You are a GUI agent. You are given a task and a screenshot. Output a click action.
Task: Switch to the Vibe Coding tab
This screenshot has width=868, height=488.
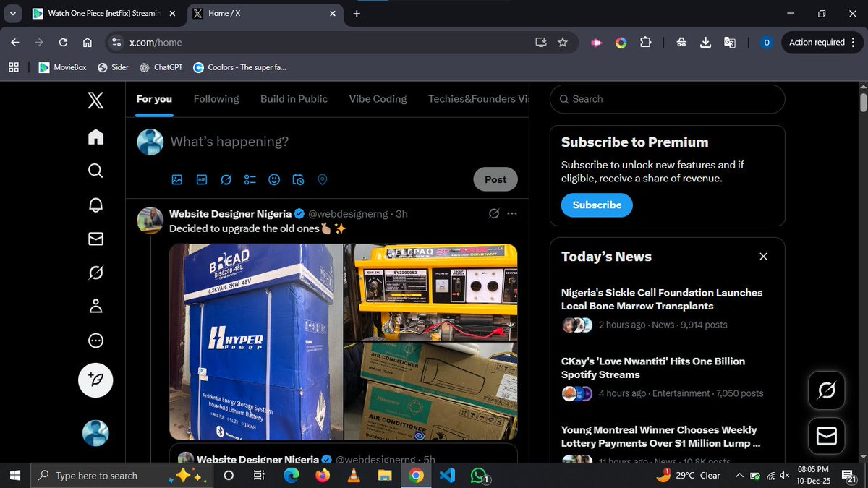coord(378,99)
